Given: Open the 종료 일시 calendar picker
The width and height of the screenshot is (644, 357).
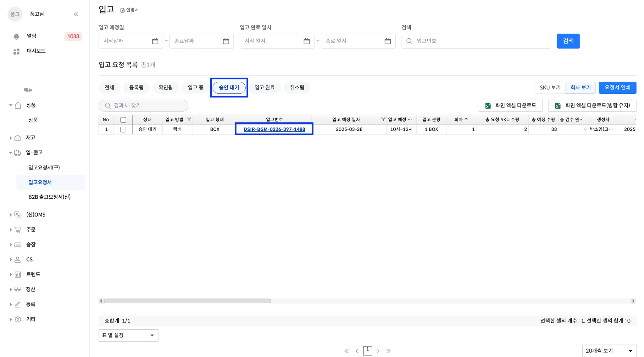Looking at the screenshot, I should [387, 41].
